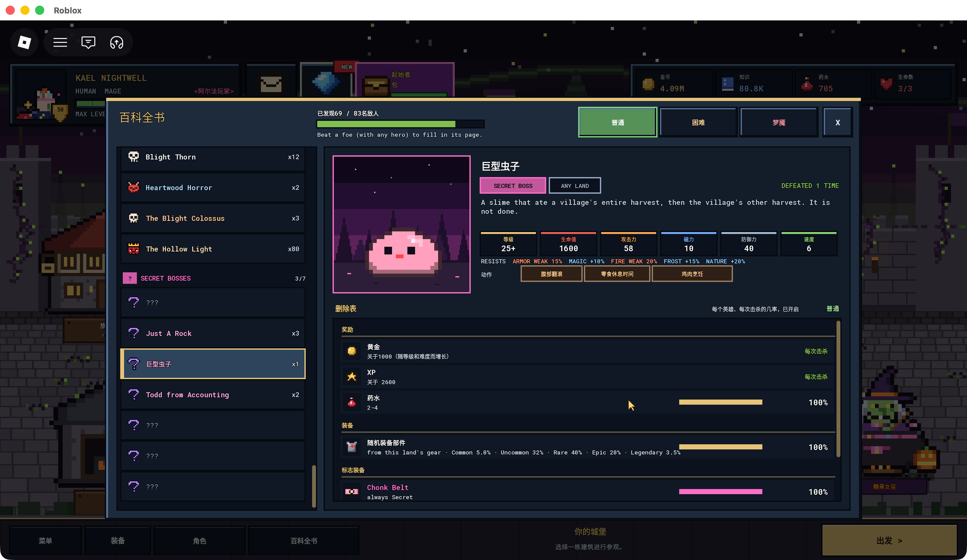Select Todd from Accounting entry
This screenshot has height=560, width=967.
click(213, 394)
